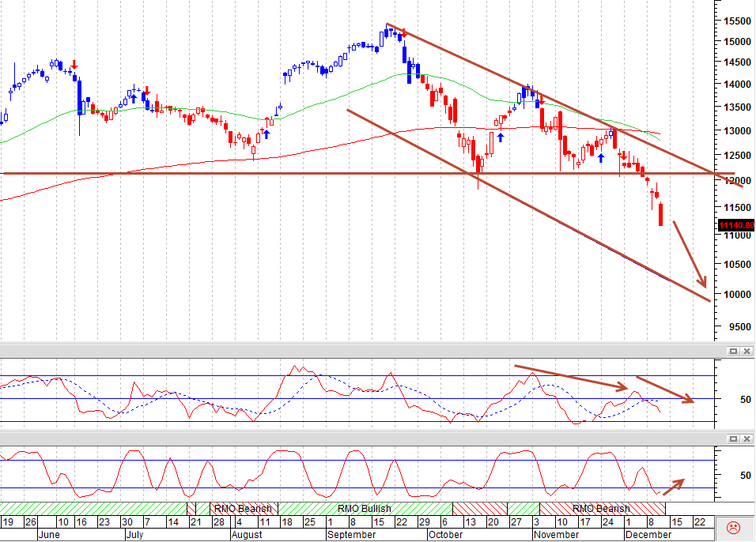Maximize the upper indicator pane
The height and width of the screenshot is (542, 756).
coord(733,352)
